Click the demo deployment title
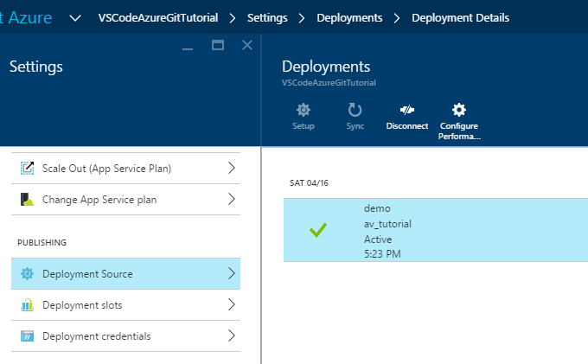 (377, 208)
